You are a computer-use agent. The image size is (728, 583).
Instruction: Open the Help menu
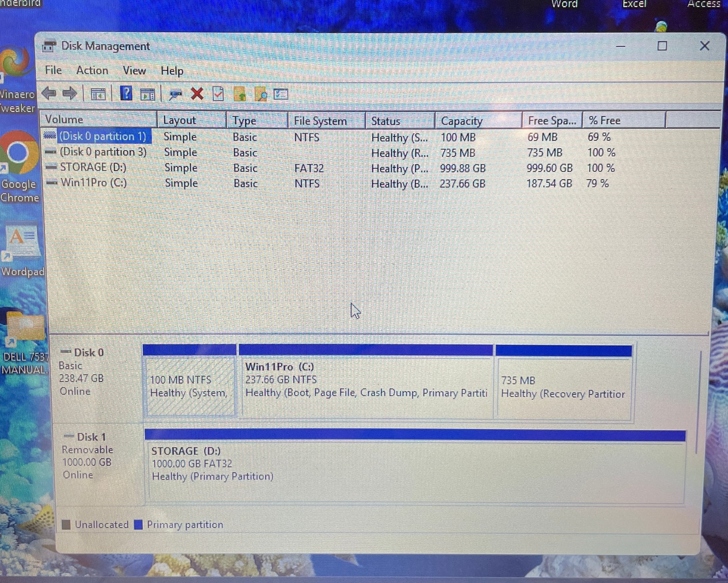coord(172,71)
